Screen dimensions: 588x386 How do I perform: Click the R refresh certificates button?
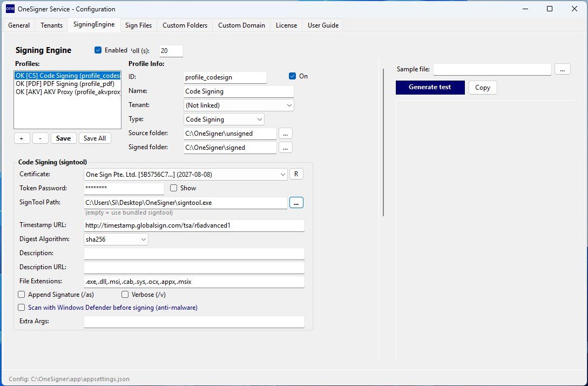(x=296, y=174)
